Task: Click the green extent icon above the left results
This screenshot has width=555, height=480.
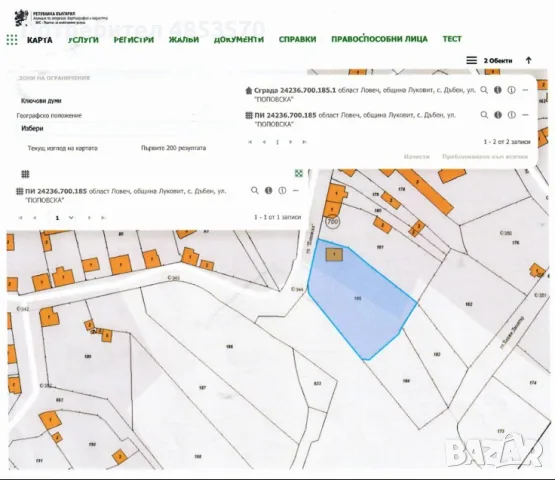Action: (x=299, y=173)
